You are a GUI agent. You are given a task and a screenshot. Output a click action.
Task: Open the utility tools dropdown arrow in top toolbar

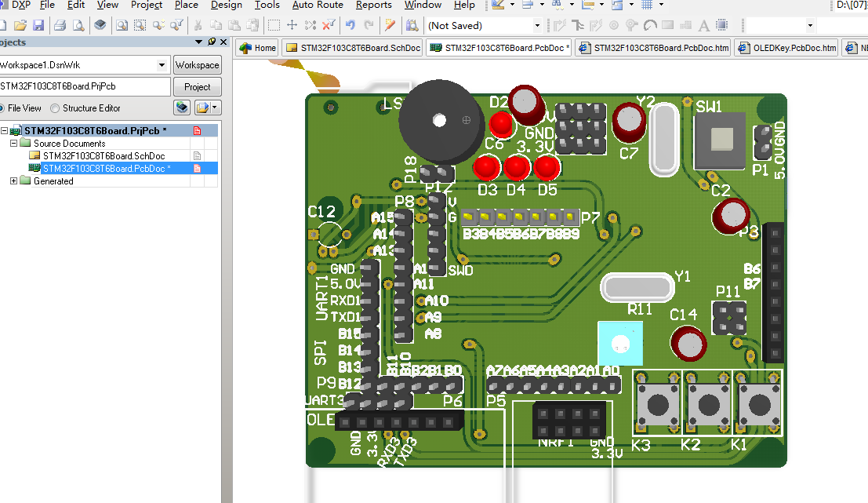point(511,5)
